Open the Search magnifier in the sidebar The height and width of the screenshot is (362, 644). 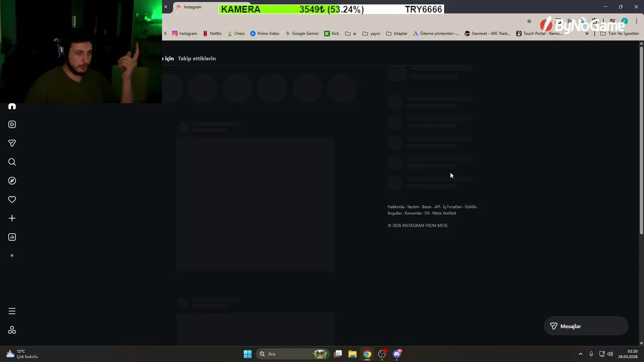[12, 162]
